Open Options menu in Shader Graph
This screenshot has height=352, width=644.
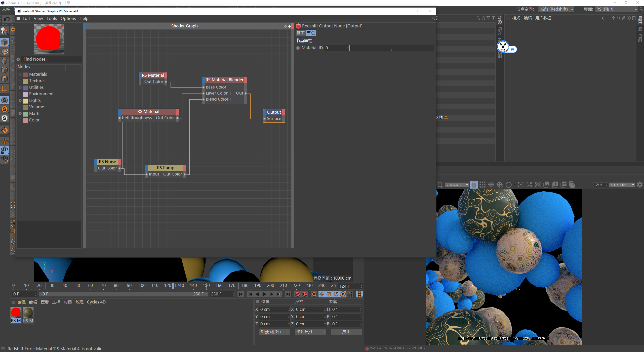68,18
